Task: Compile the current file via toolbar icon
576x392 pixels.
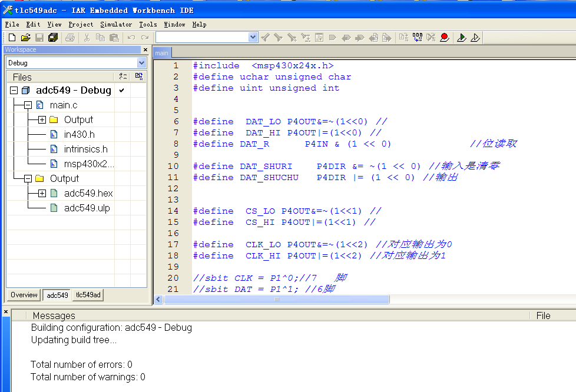Action: (404, 37)
